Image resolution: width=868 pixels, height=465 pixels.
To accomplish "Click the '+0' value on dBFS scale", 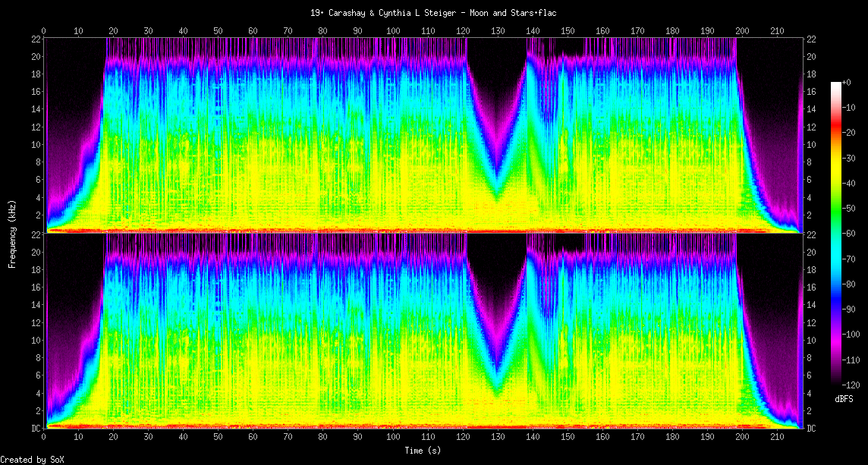I will click(848, 83).
